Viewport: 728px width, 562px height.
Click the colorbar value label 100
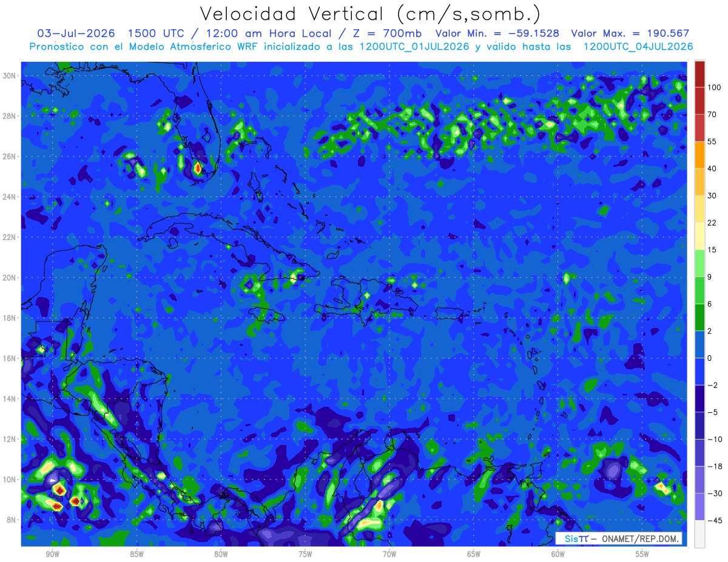(x=714, y=87)
